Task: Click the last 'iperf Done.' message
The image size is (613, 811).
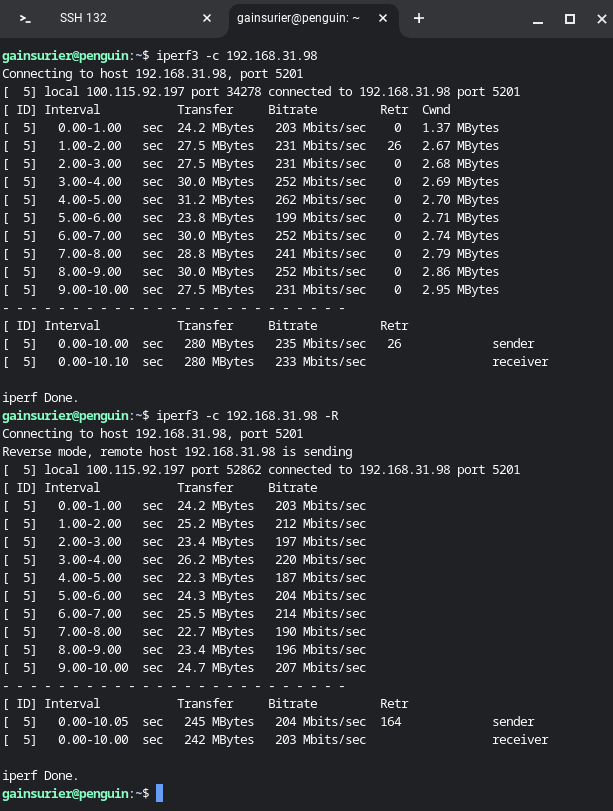Action: (x=40, y=775)
